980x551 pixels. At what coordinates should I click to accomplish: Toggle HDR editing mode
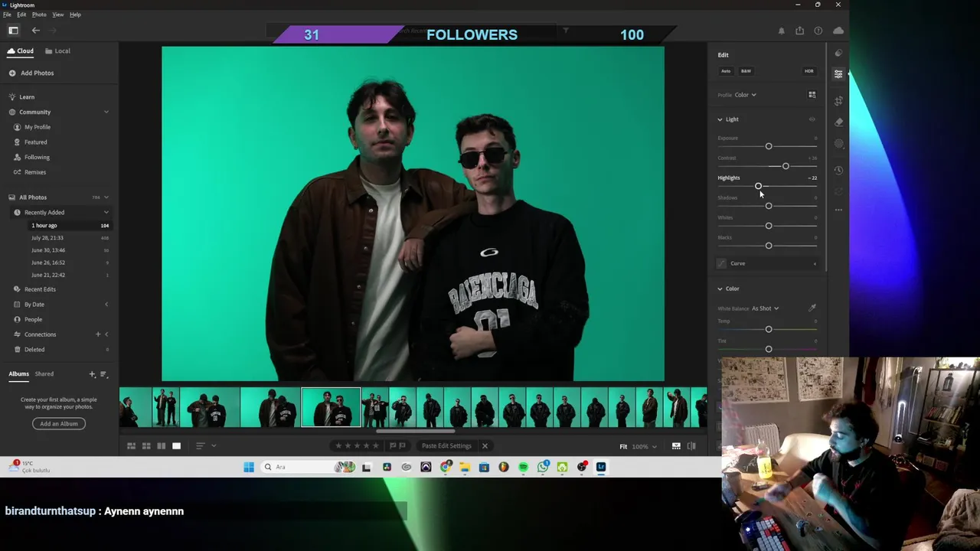tap(808, 71)
